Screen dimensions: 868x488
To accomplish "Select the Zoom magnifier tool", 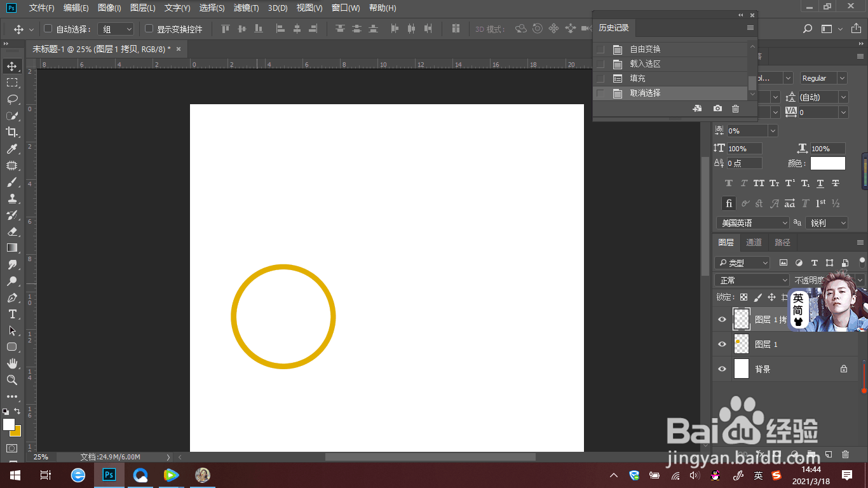I will pyautogui.click(x=12, y=380).
